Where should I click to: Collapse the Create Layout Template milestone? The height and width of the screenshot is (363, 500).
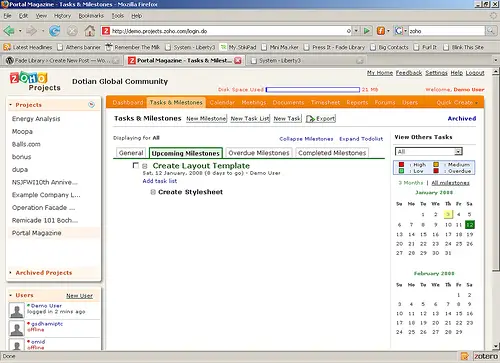(145, 166)
